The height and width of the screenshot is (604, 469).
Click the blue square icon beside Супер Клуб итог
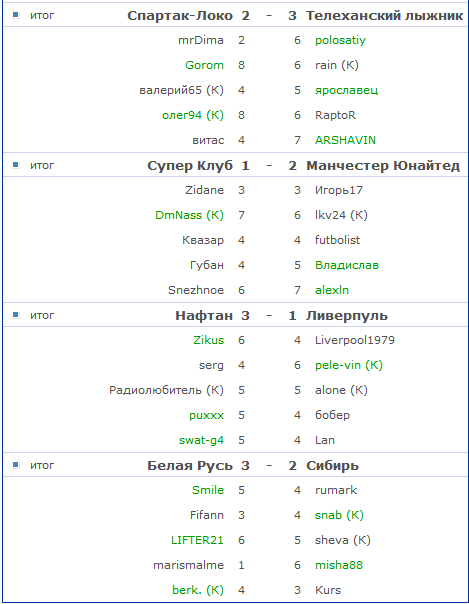click(16, 165)
